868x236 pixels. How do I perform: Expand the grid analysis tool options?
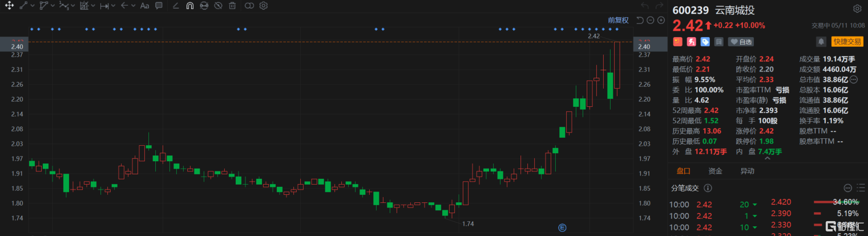click(93, 6)
